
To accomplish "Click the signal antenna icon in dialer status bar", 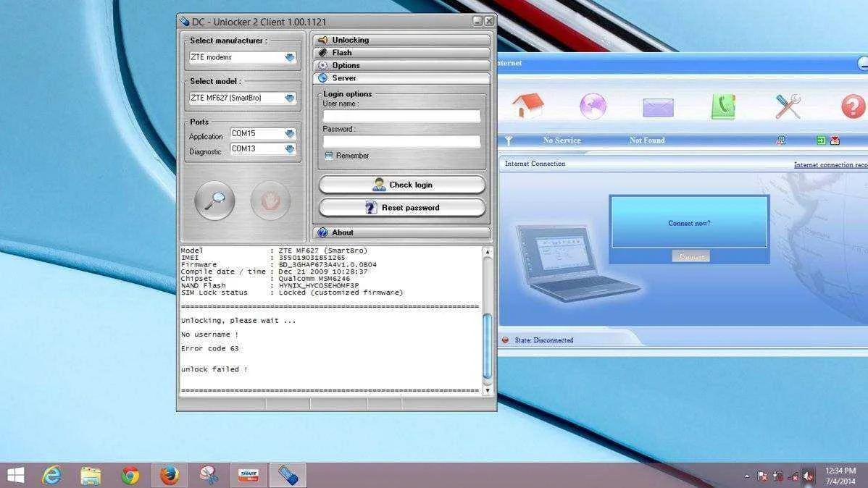I will (509, 140).
